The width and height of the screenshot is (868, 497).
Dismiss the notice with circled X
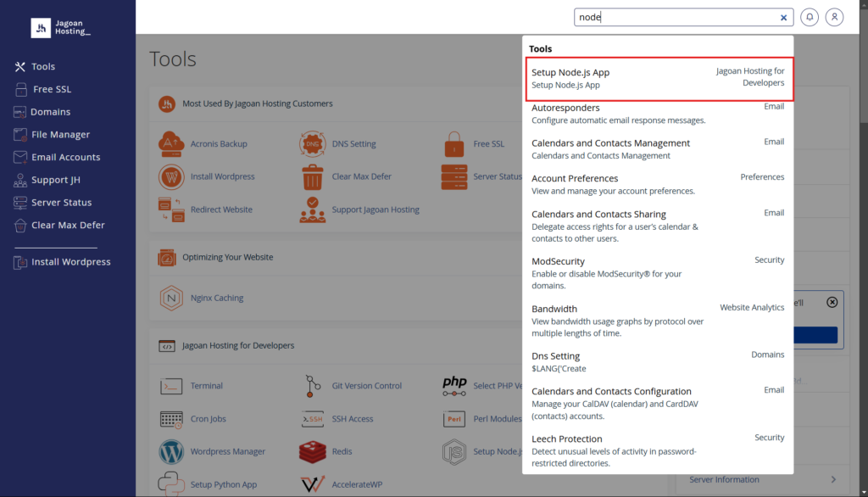coord(832,302)
